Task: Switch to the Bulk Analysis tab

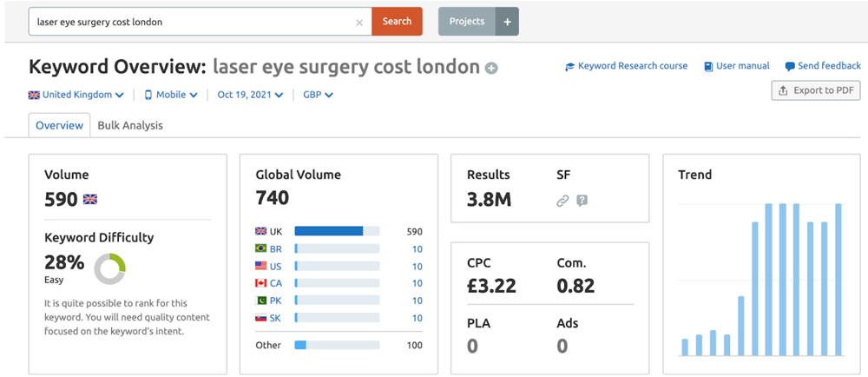Action: point(130,125)
